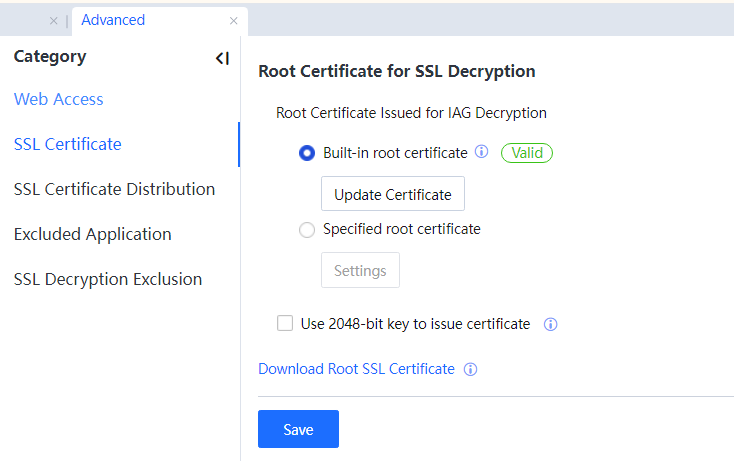Click info icon beside Download Root SSL Certificate
The height and width of the screenshot is (461, 734).
pyautogui.click(x=471, y=369)
